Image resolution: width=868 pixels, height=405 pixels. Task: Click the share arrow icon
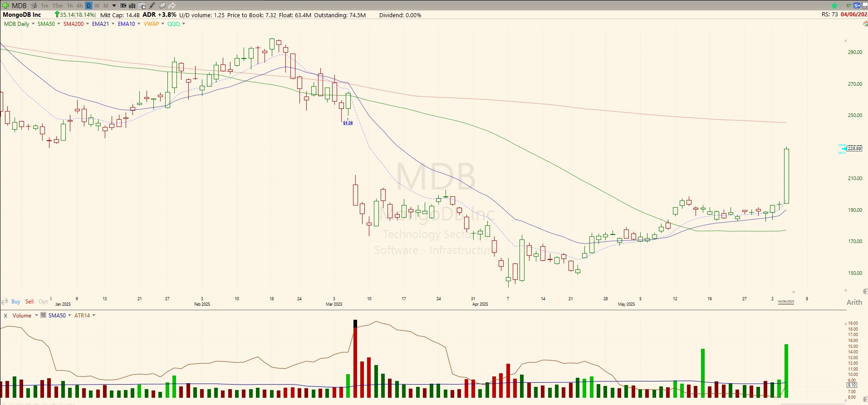172,5
